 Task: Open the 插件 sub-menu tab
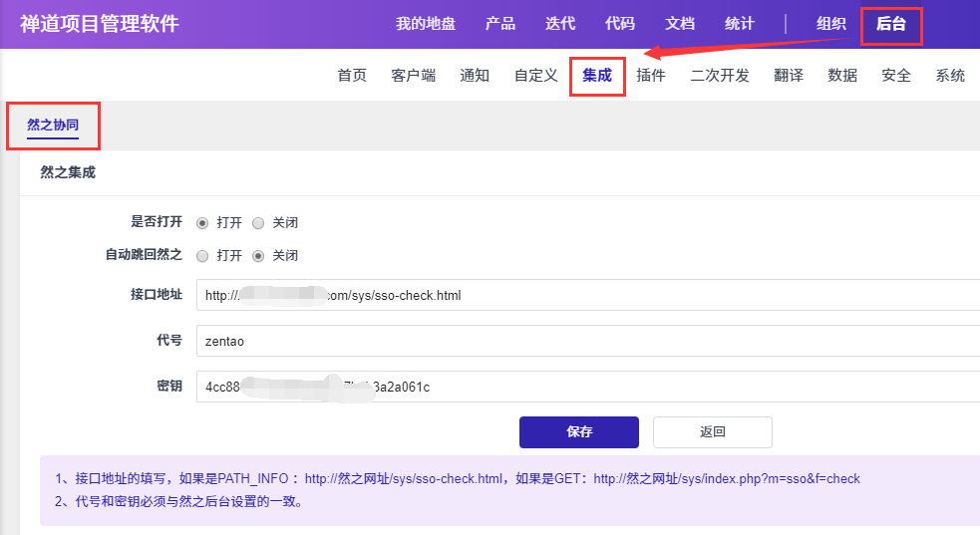(651, 76)
